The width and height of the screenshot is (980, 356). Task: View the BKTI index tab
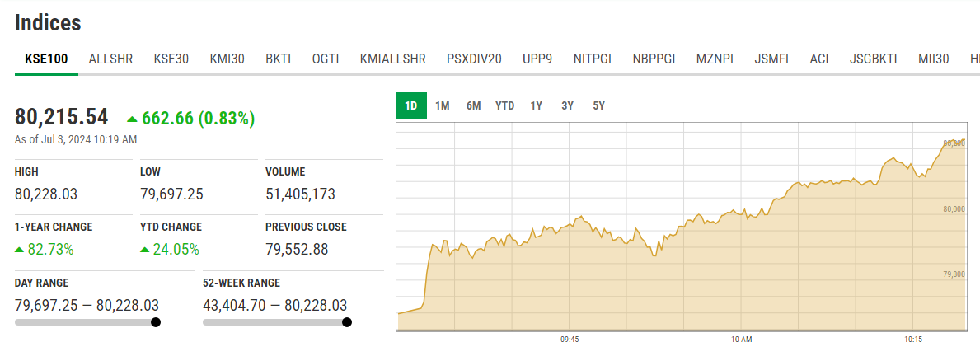click(279, 59)
